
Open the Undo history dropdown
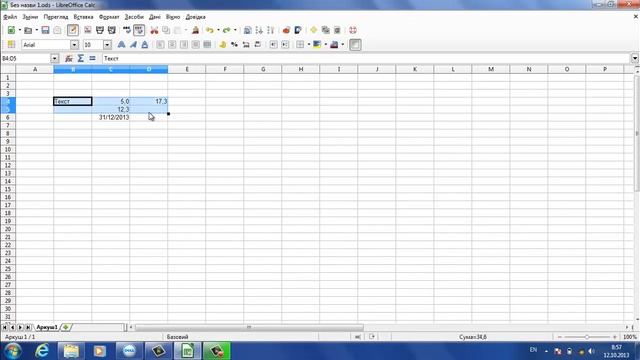(218, 30)
